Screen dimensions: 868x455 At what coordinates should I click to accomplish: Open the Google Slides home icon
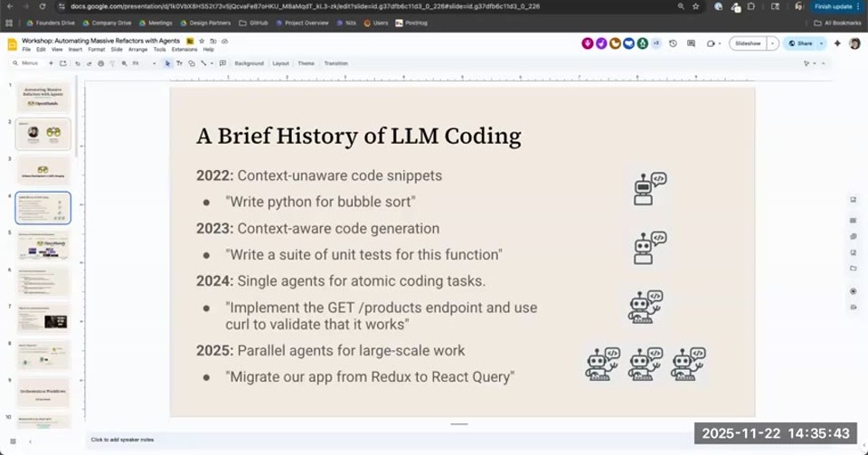[12, 44]
